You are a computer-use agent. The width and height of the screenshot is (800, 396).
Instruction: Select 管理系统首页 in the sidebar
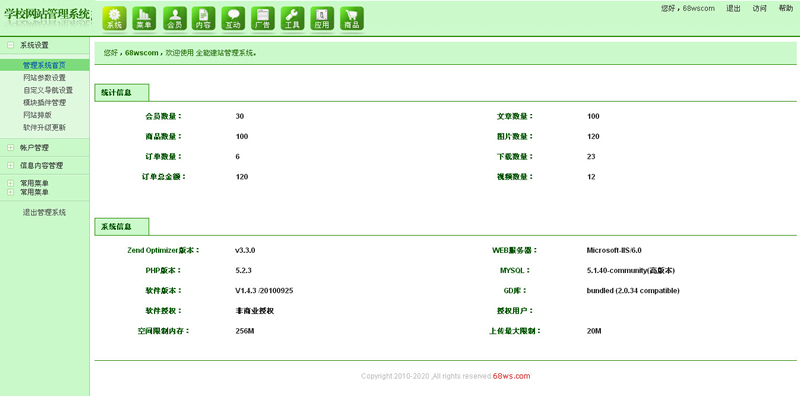(x=44, y=65)
